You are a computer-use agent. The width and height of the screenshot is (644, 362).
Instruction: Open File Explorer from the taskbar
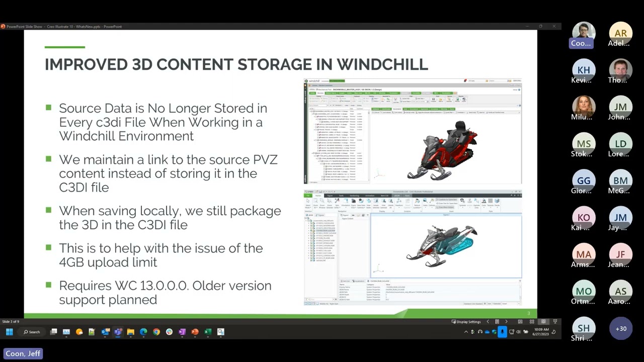coord(130,332)
